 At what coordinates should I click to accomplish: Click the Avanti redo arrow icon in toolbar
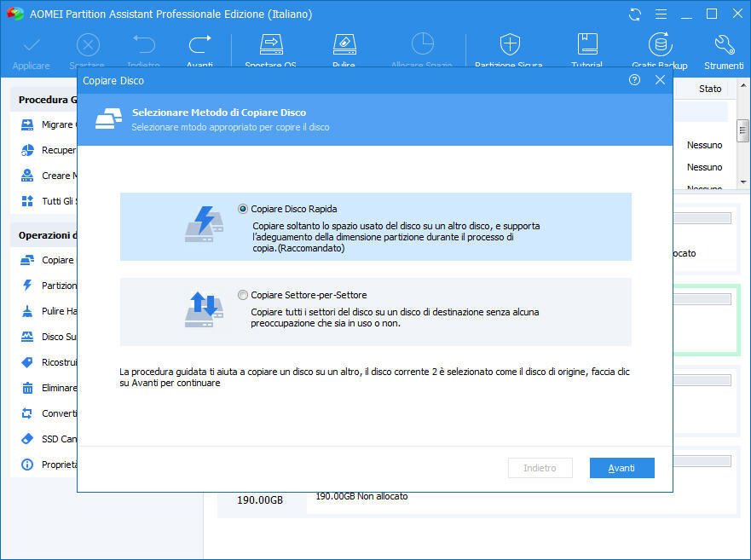pos(199,44)
